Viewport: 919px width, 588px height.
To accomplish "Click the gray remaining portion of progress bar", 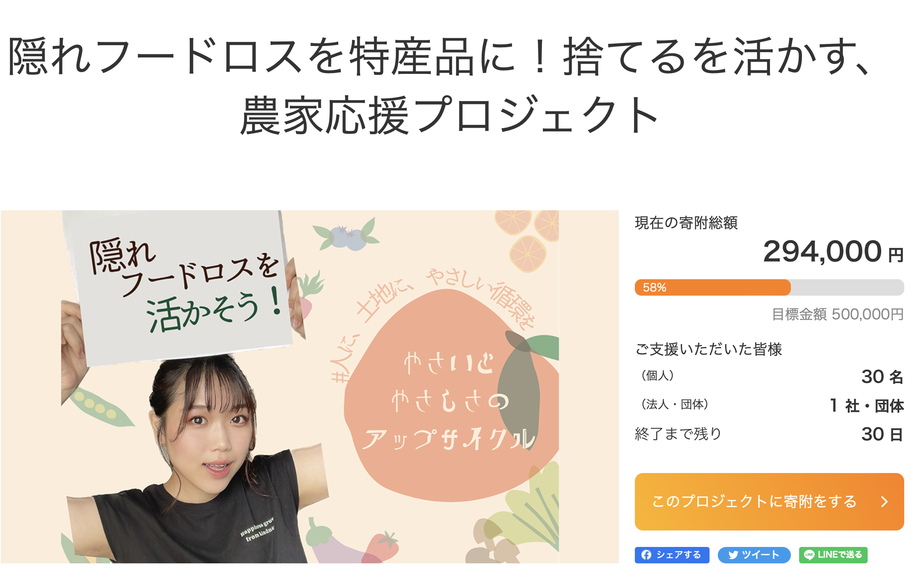I will click(x=848, y=287).
